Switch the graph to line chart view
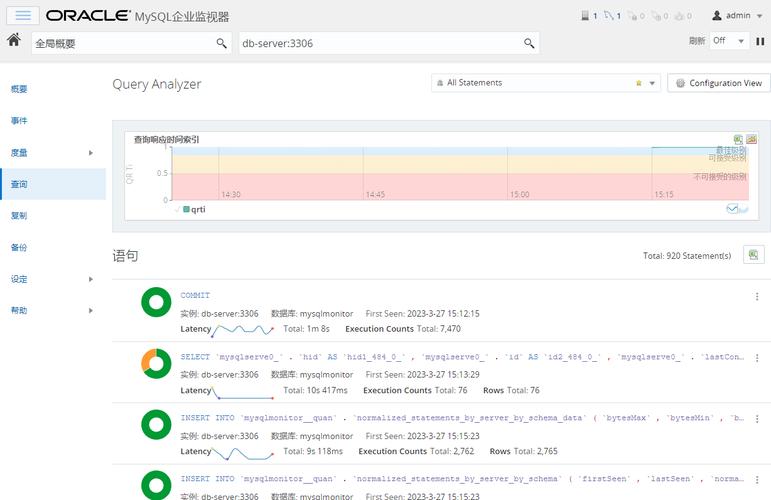771x500 pixels. pos(732,209)
